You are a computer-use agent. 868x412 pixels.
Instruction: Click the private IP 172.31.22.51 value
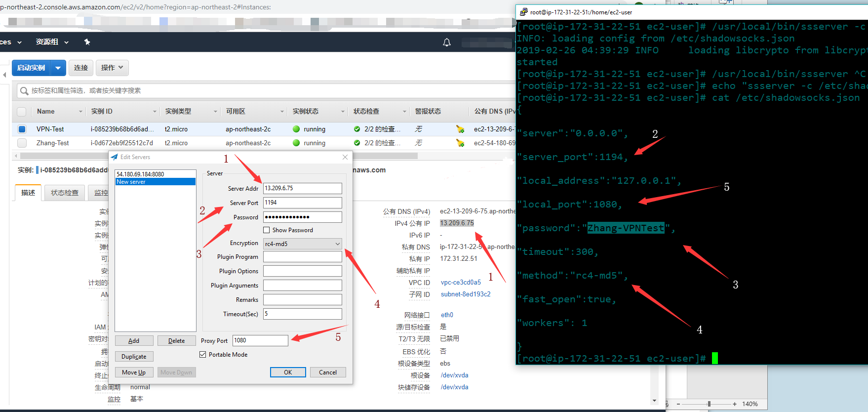point(459,259)
